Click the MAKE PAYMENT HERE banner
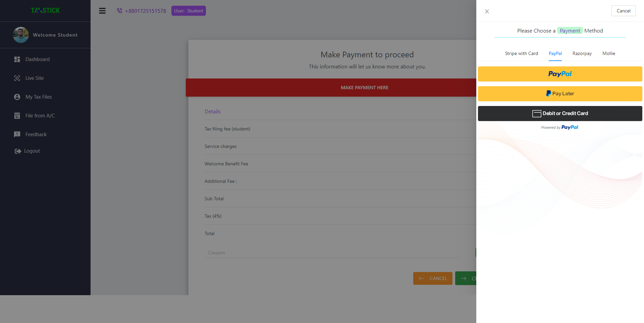644x323 pixels. (331, 88)
